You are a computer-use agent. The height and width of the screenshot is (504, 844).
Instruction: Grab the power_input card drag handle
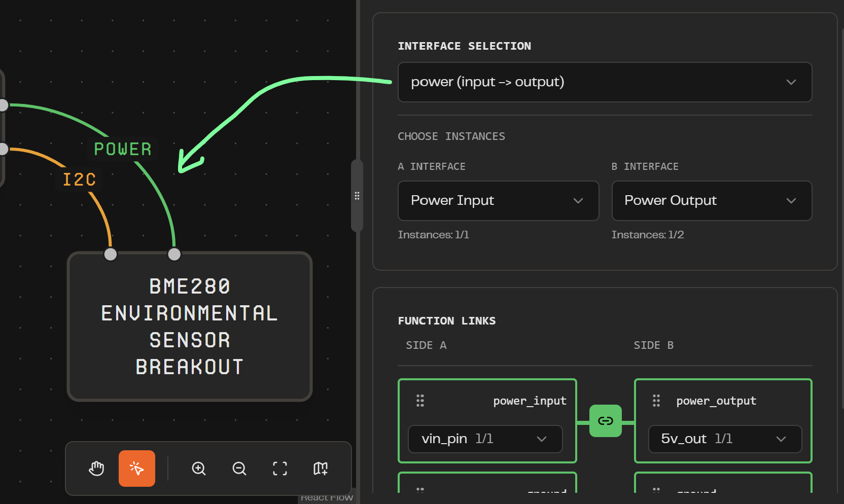420,401
